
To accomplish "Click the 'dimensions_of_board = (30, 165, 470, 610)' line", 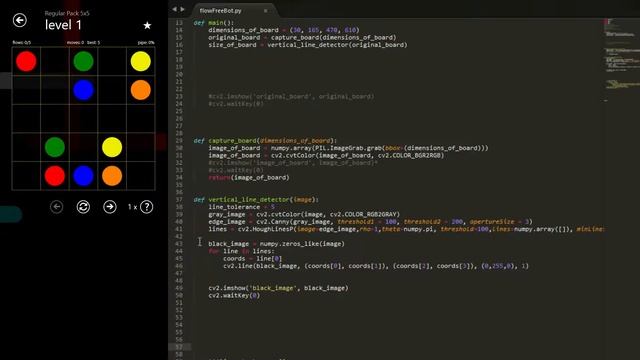I will pos(284,30).
